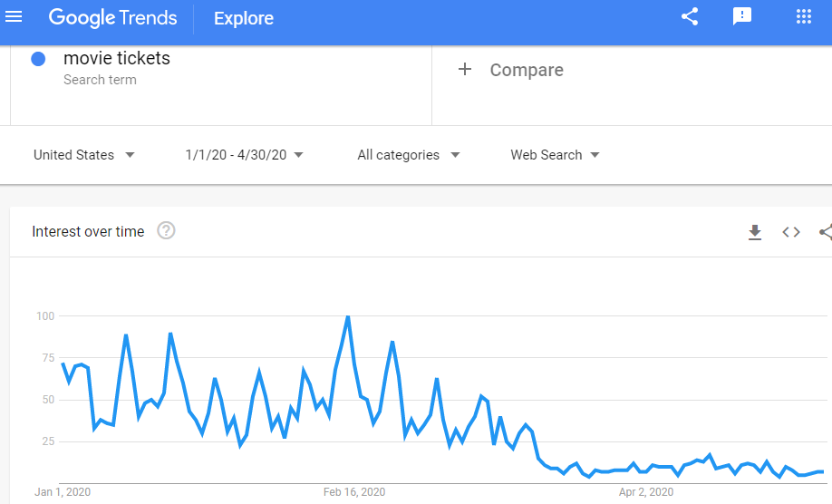Click the Interest over time heading
This screenshot has width=832, height=504.
(x=88, y=232)
